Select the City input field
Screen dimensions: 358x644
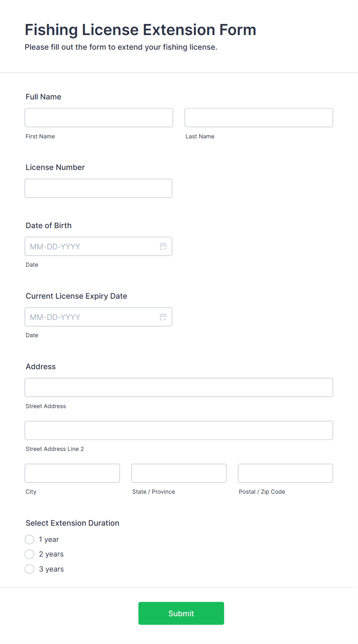[72, 473]
